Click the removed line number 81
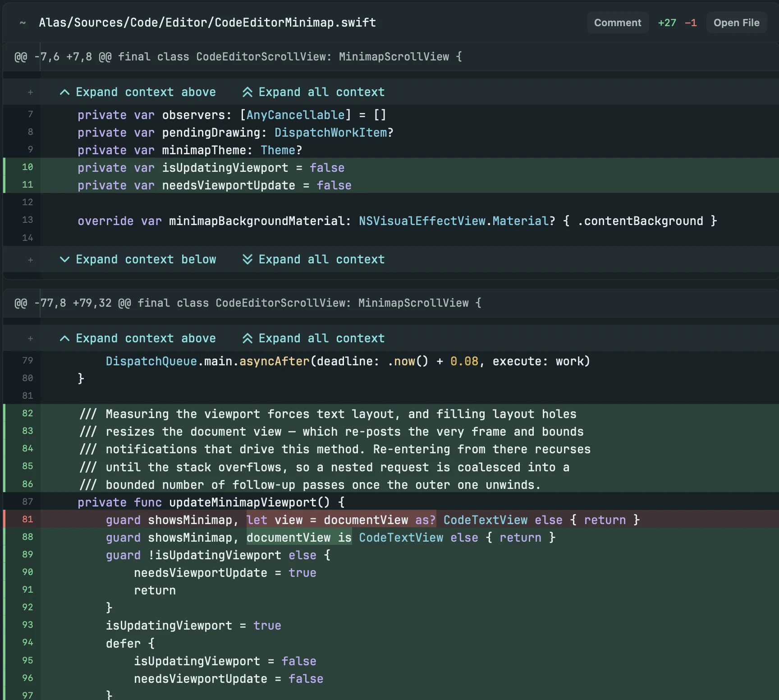Viewport: 779px width, 700px height. point(27,520)
